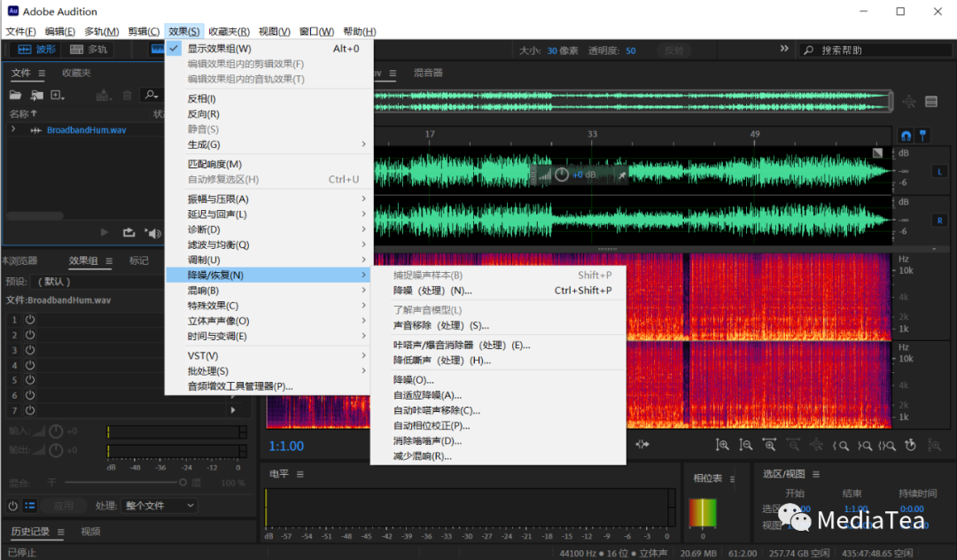Click 搜索帮助 search field
Image resolution: width=957 pixels, height=560 pixels.
pyautogui.click(x=876, y=50)
